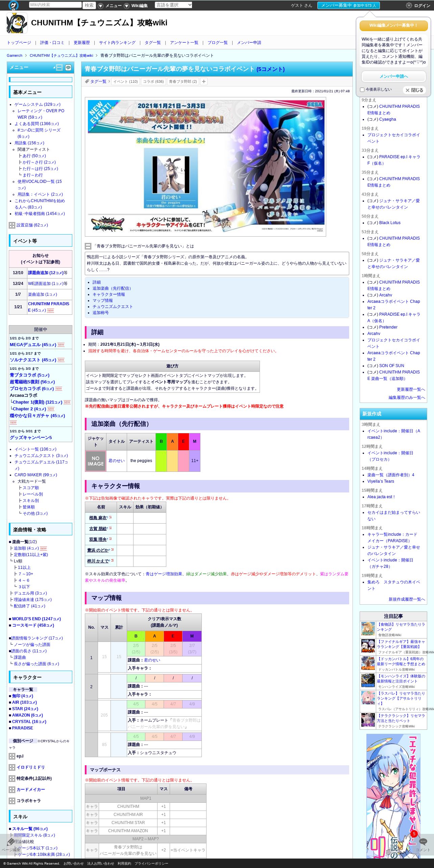The height and width of the screenshot is (868, 434).
Task: Click the event banner image
Action: (206, 167)
